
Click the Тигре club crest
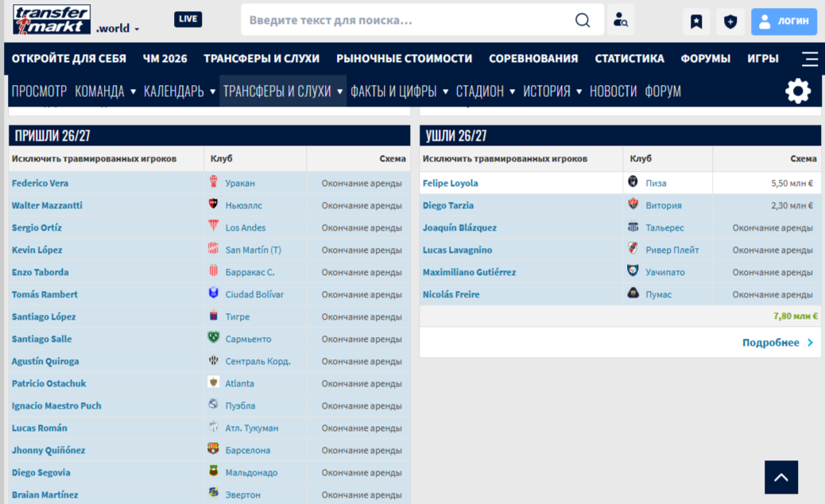tap(214, 316)
